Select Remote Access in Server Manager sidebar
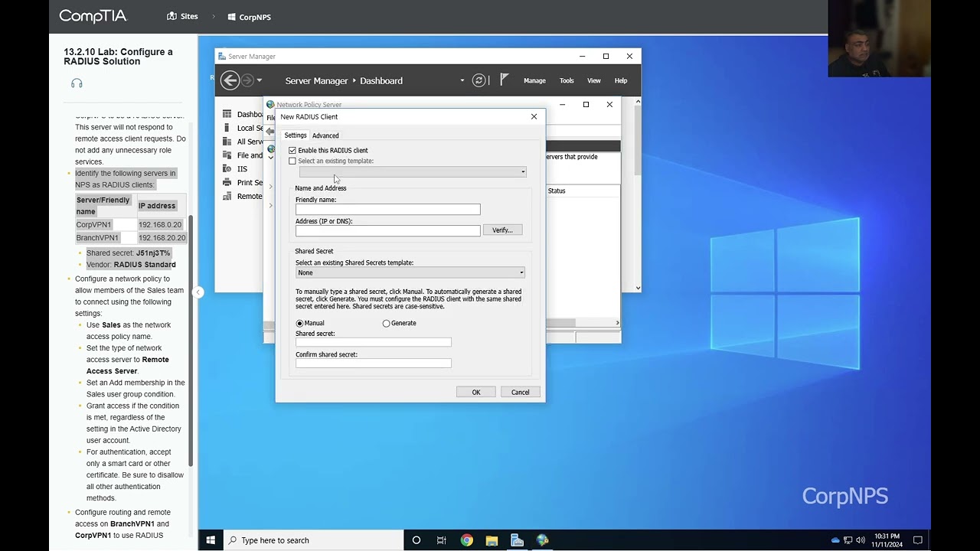 click(250, 197)
